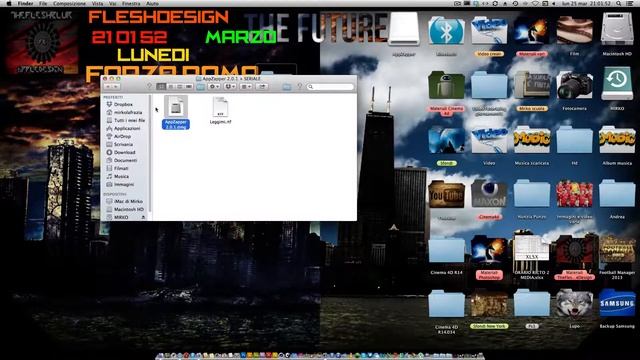Open mirkolafrazia home folder in sidebar

[x=128, y=112]
